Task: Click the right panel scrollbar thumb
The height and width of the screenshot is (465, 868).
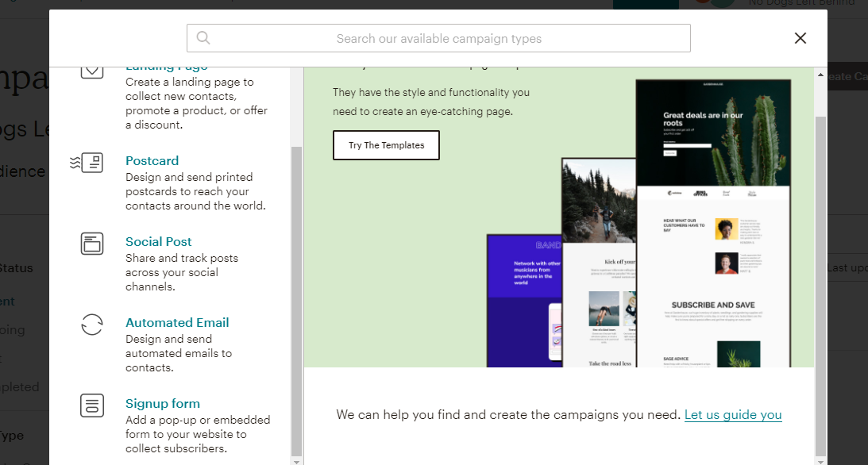Action: (x=820, y=286)
